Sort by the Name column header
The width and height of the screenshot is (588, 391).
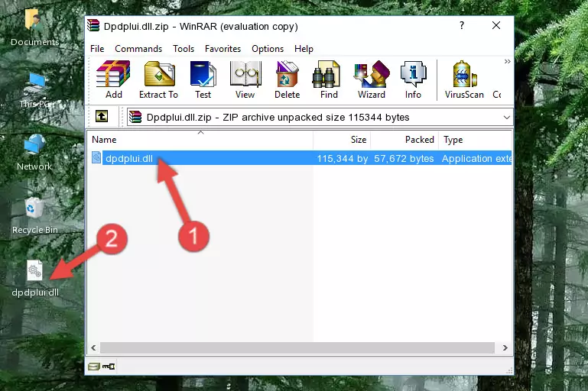pos(200,140)
